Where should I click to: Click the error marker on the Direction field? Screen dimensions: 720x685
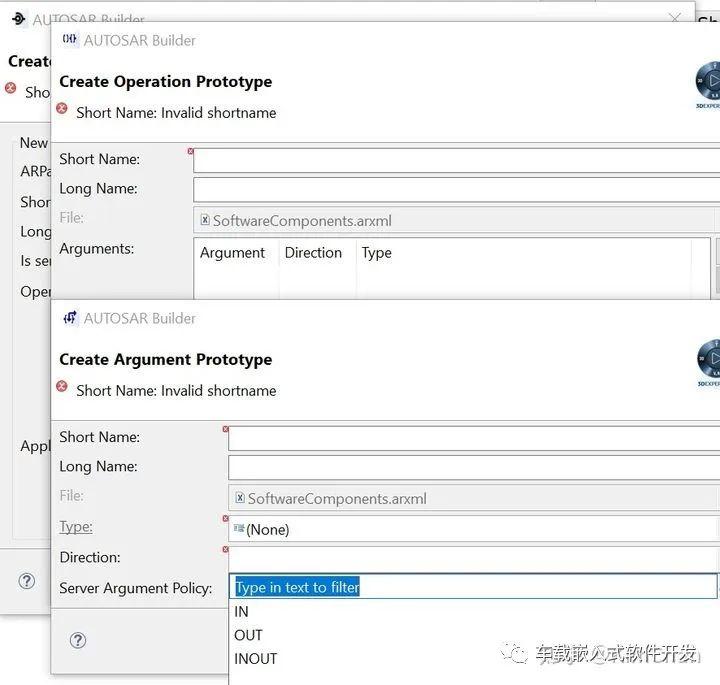point(225,549)
